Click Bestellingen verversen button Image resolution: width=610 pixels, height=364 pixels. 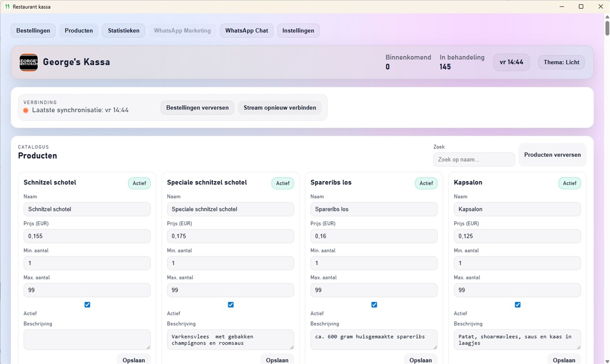(197, 108)
